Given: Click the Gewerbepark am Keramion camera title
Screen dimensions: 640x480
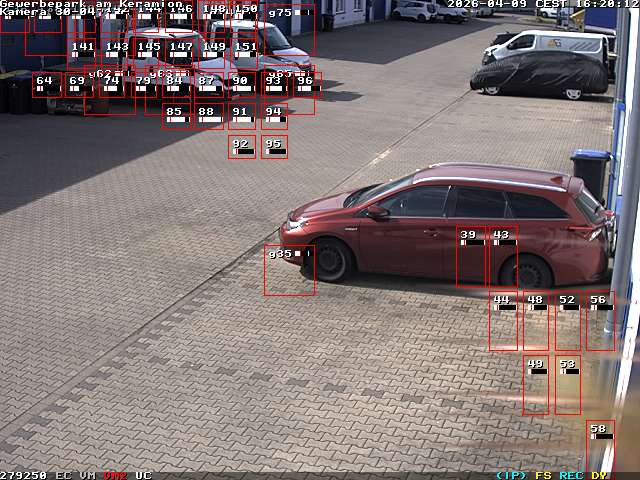Looking at the screenshot, I should [x=92, y=4].
